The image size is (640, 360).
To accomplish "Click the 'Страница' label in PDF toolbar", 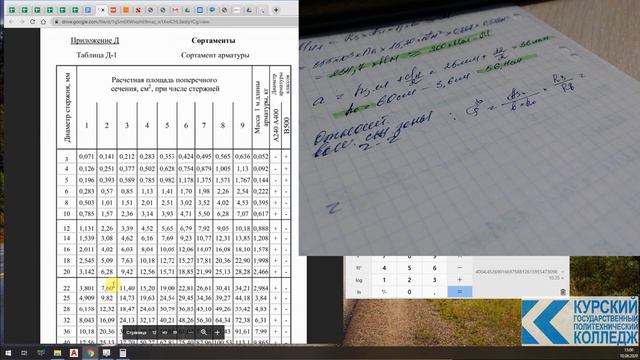I will click(136, 332).
